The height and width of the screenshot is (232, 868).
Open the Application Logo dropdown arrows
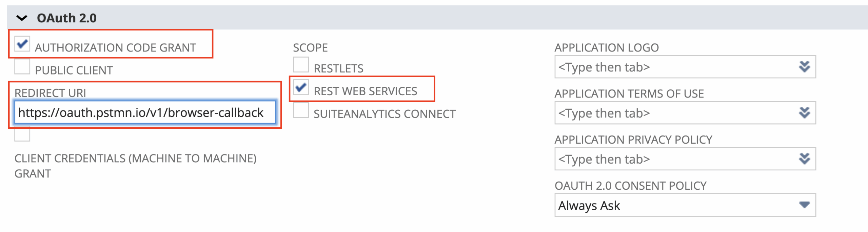pos(804,67)
